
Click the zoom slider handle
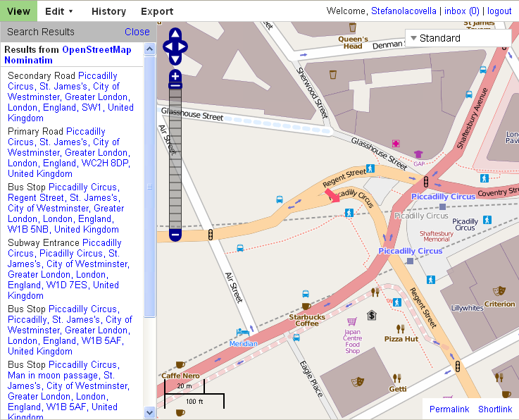click(175, 86)
